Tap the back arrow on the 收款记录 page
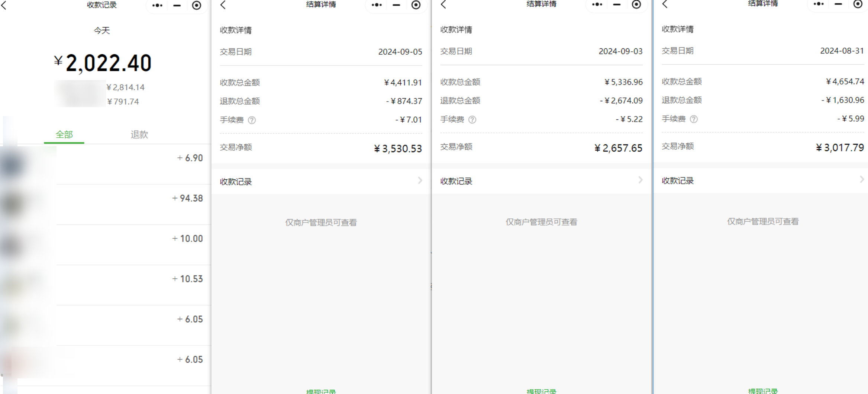This screenshot has width=868, height=394. point(4,6)
